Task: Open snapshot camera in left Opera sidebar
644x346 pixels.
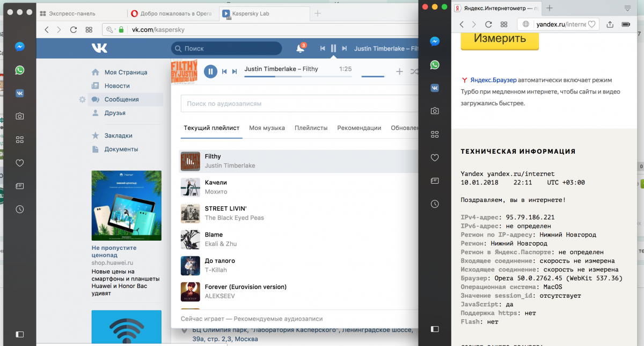Action: coord(19,116)
